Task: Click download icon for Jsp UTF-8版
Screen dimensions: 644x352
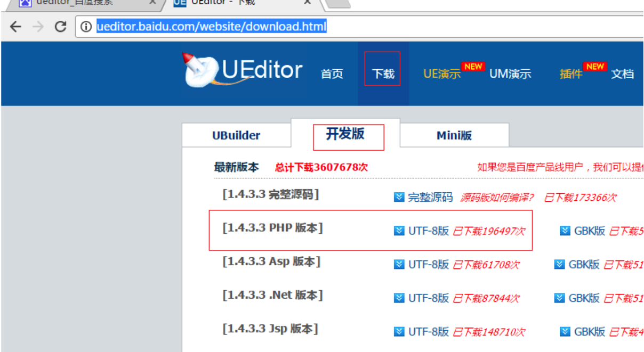Action: (399, 332)
